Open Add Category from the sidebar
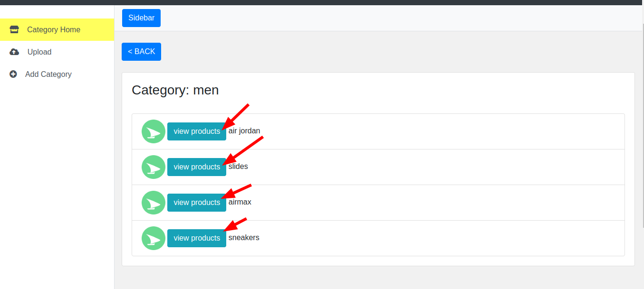 coord(48,74)
